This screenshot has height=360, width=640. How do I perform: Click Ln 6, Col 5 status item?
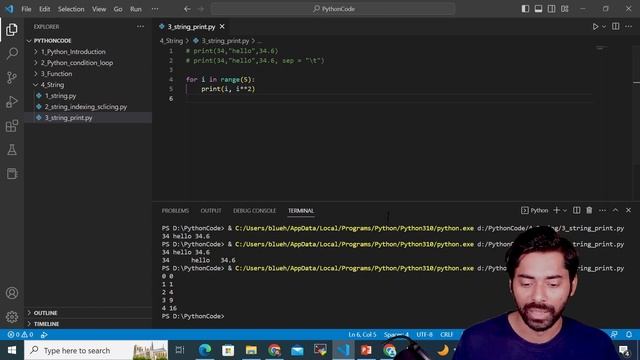tap(362, 335)
